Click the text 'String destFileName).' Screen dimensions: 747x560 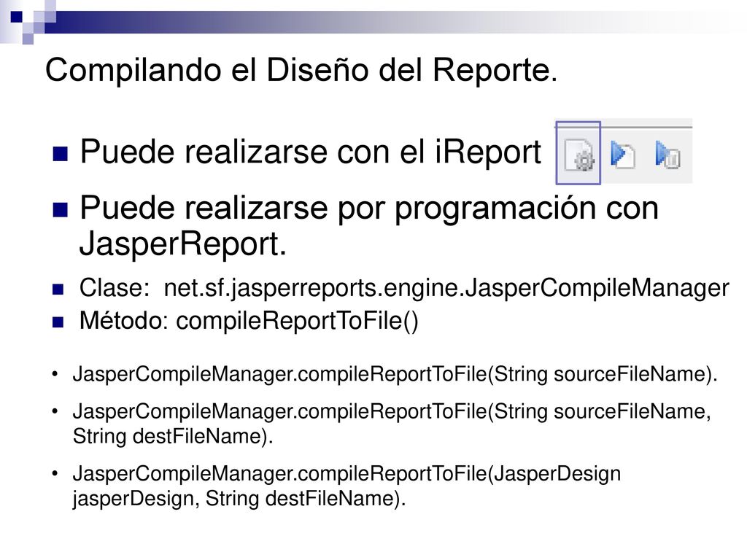click(173, 436)
